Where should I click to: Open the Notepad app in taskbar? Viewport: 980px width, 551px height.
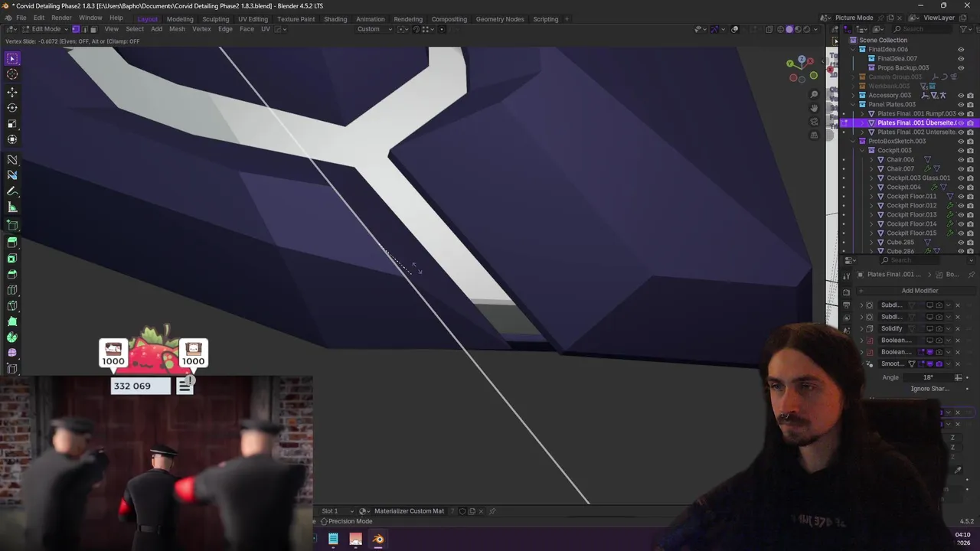tap(333, 539)
